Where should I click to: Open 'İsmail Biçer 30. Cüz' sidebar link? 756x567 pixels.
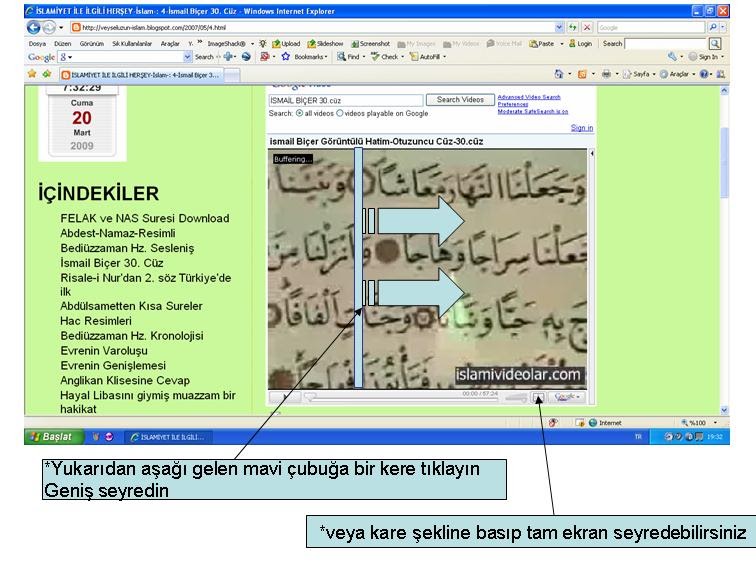click(x=112, y=263)
